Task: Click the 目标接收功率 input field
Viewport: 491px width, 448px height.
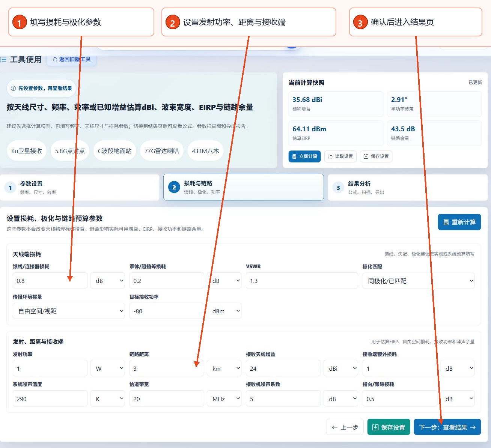Action: pos(167,311)
